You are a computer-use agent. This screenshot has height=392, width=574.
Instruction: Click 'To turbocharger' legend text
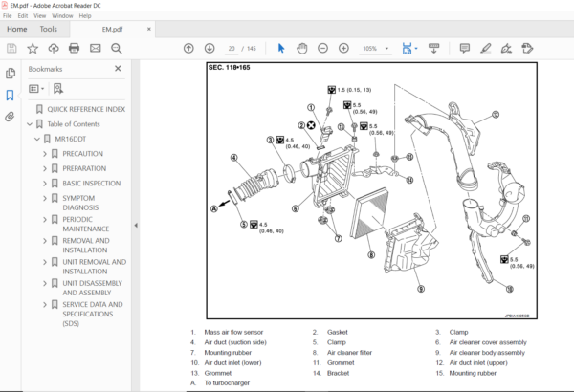click(x=227, y=382)
